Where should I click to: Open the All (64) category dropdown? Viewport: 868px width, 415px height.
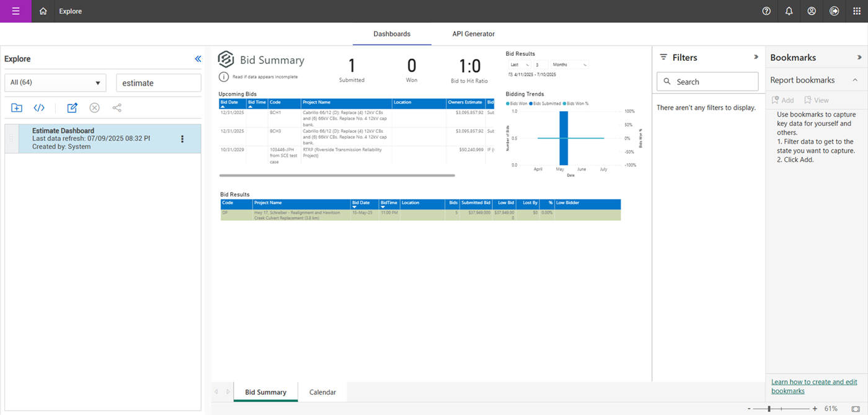pos(55,83)
